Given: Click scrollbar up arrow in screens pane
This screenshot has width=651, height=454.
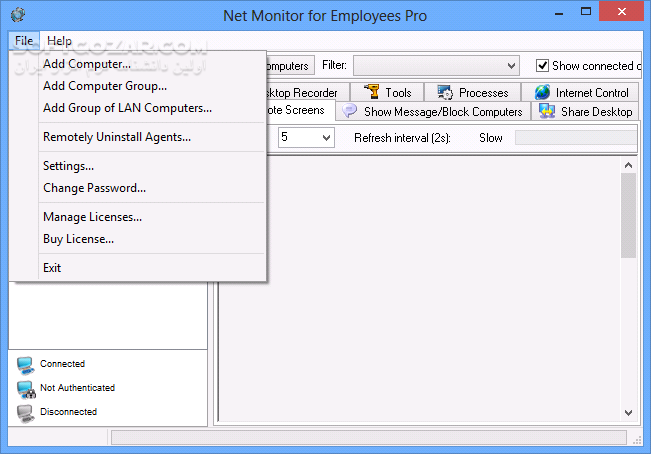Looking at the screenshot, I should click(x=628, y=165).
